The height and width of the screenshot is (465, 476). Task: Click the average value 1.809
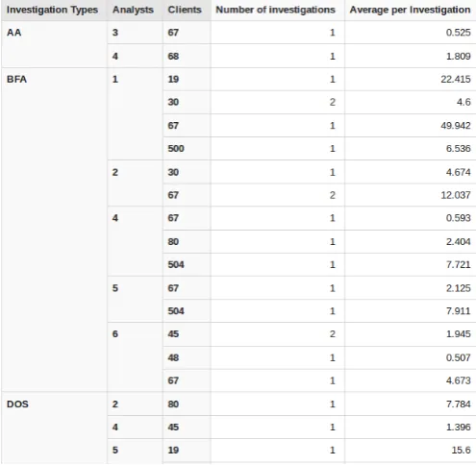point(459,56)
